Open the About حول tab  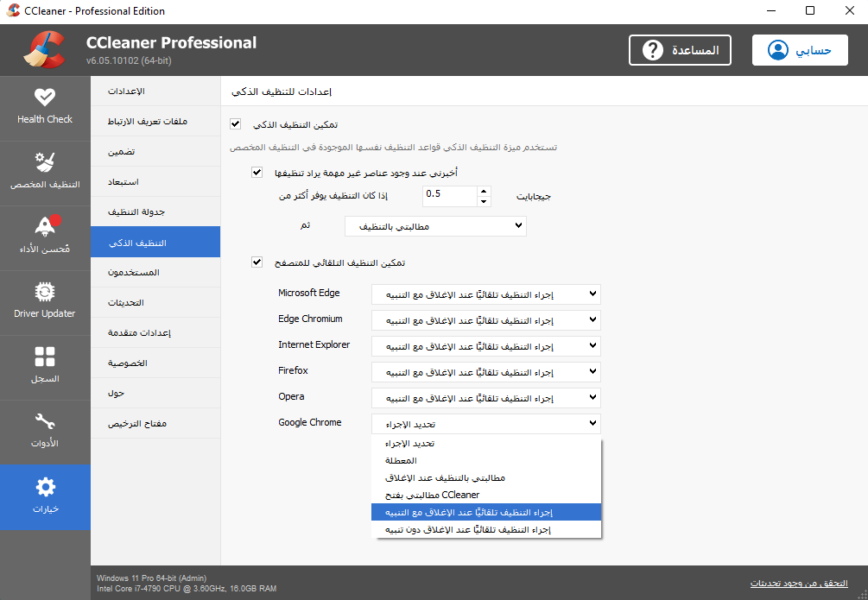click(155, 393)
